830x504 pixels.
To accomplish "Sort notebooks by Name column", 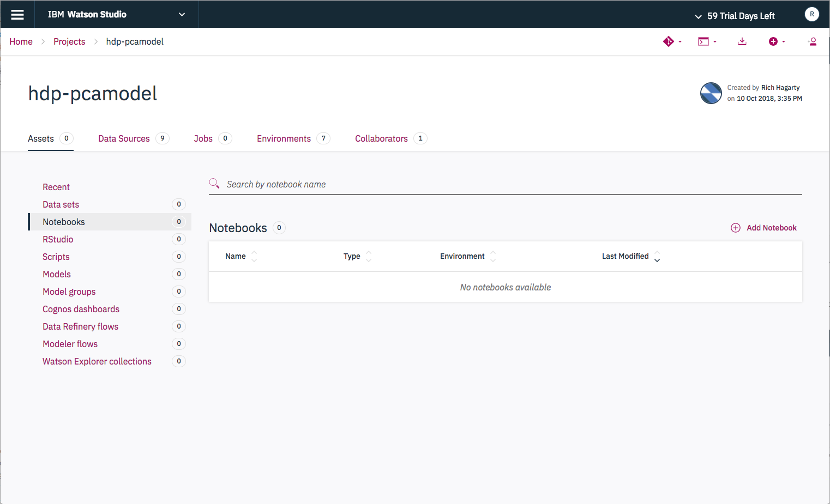I will coord(241,256).
